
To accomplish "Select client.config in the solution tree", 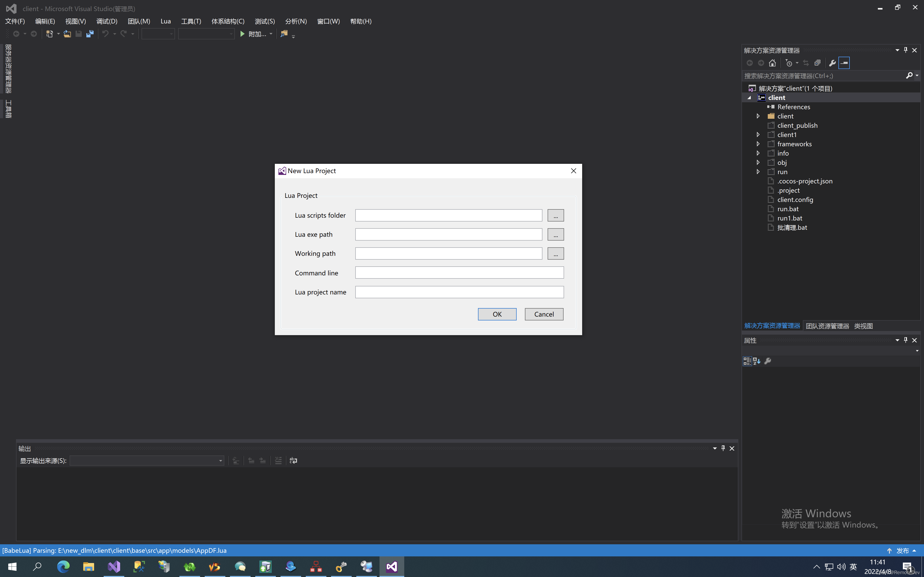I will [x=795, y=200].
